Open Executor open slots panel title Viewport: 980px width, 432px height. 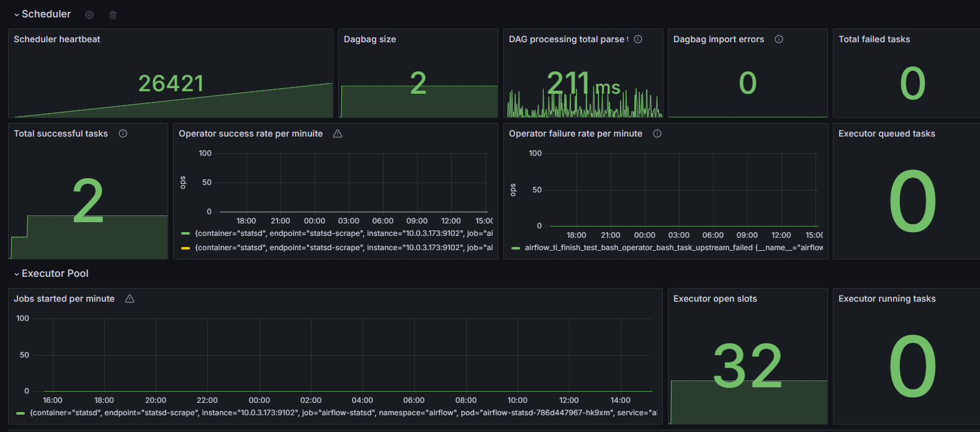click(715, 299)
